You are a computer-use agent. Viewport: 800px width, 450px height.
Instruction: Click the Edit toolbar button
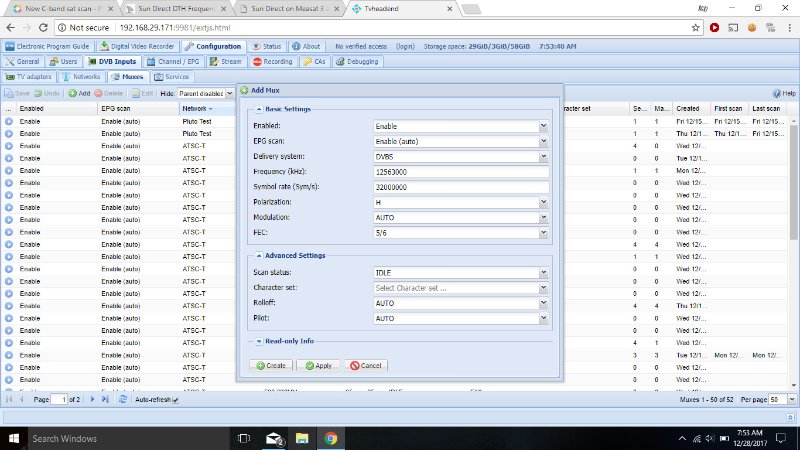tap(143, 93)
